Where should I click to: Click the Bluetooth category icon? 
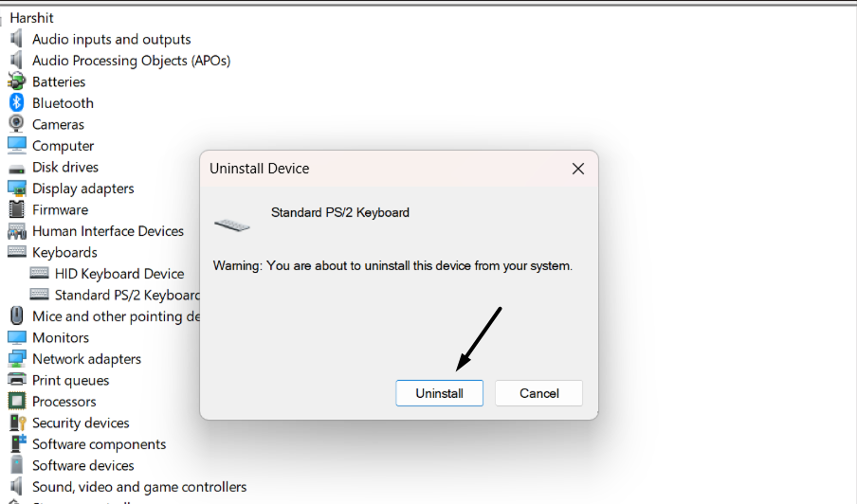16,102
